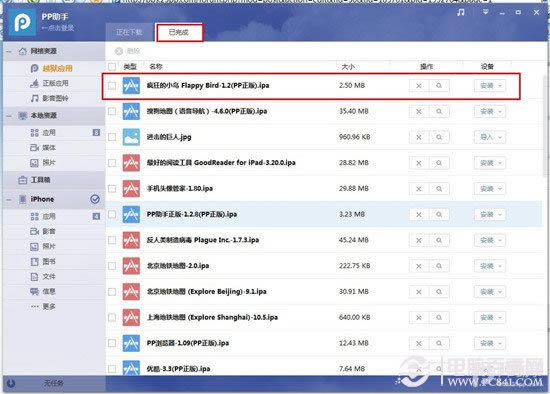Click install button for 搜狗地图 ipa
The height and width of the screenshot is (394, 550).
pos(486,112)
